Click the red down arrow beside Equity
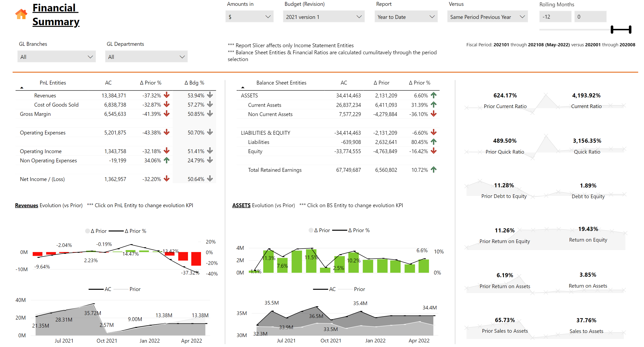The height and width of the screenshot is (347, 644). pos(434,151)
